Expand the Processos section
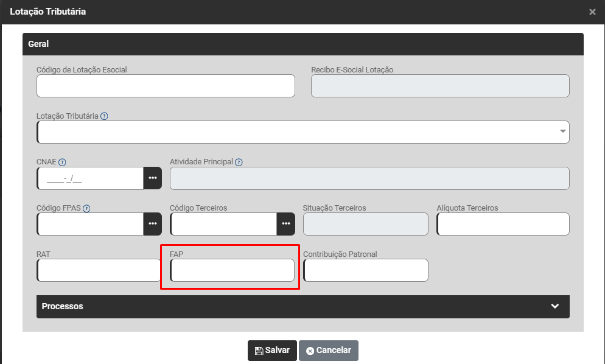The width and height of the screenshot is (605, 364). [x=303, y=307]
